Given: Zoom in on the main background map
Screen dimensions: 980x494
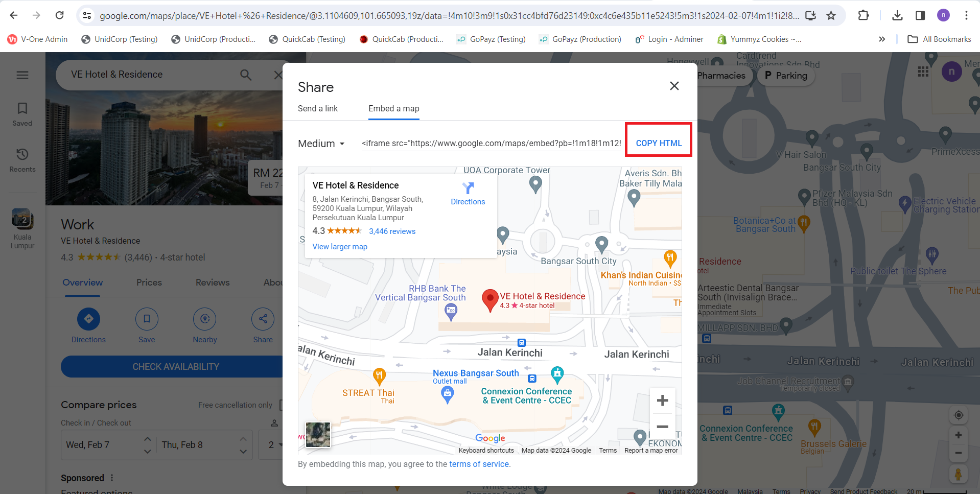Looking at the screenshot, I should coord(959,435).
